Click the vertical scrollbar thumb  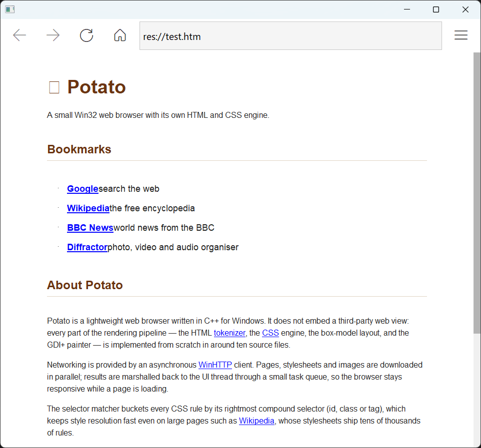pos(477,193)
